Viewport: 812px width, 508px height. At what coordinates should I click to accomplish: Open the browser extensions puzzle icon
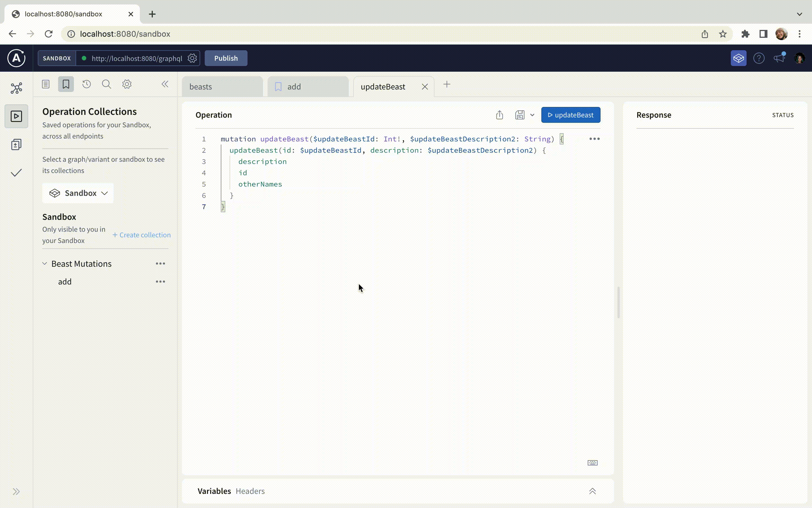point(745,34)
